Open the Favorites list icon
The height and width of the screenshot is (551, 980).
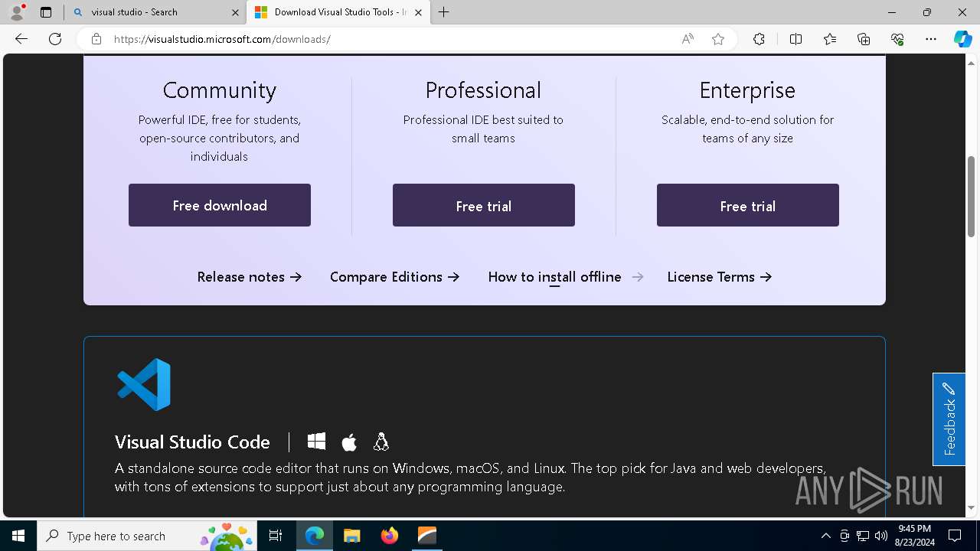pyautogui.click(x=830, y=39)
